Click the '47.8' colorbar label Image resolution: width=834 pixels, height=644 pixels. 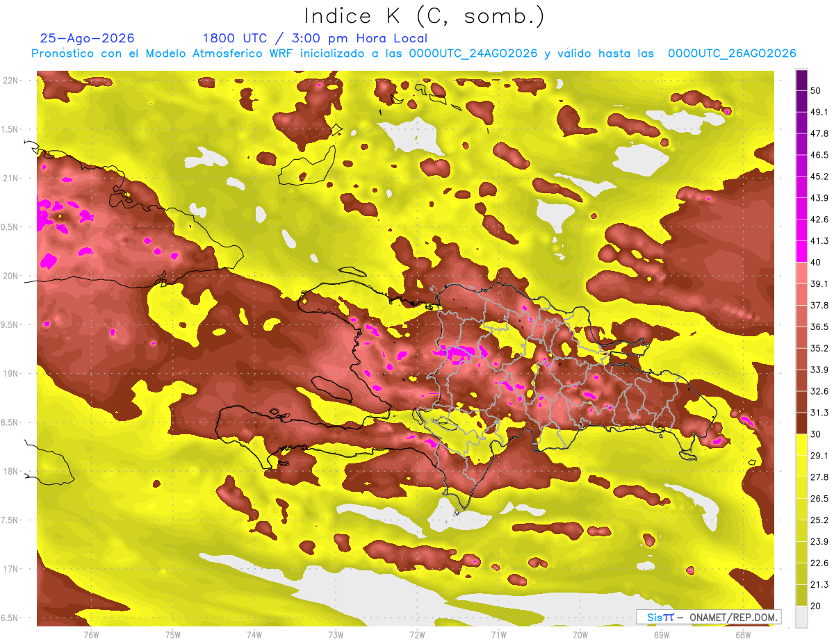point(819,134)
